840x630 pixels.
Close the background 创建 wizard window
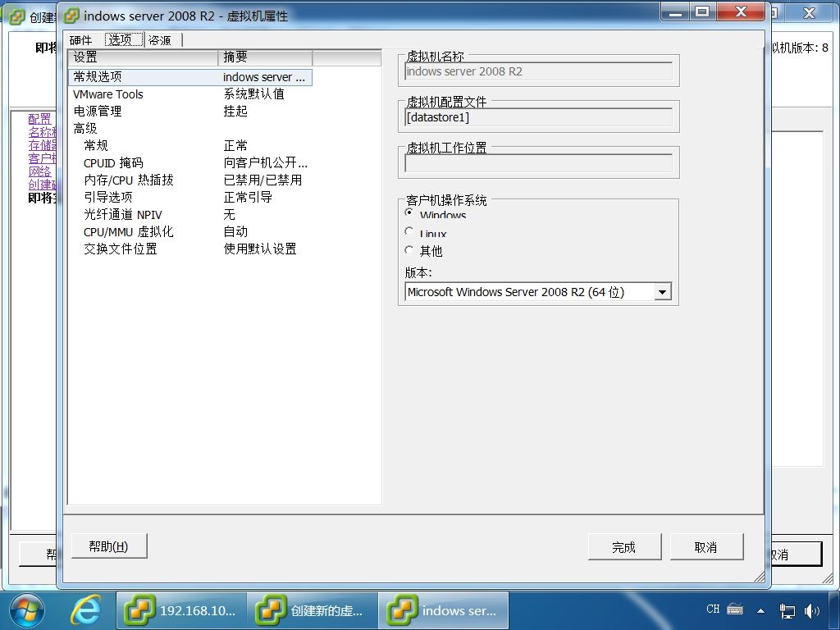point(809,13)
